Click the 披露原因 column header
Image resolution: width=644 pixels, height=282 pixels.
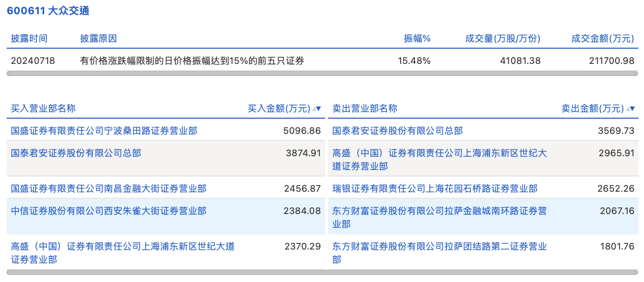[99, 39]
